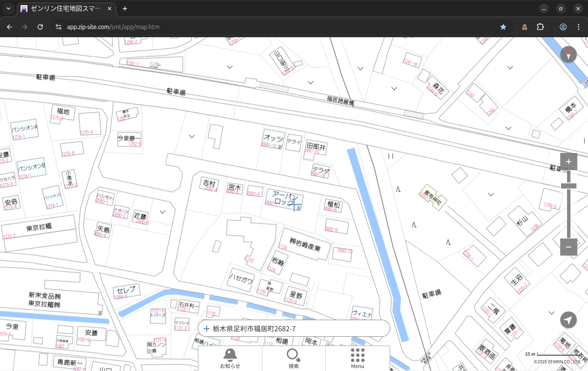Open a new browser tab
Viewport: 588px width, 371px height.
(125, 9)
